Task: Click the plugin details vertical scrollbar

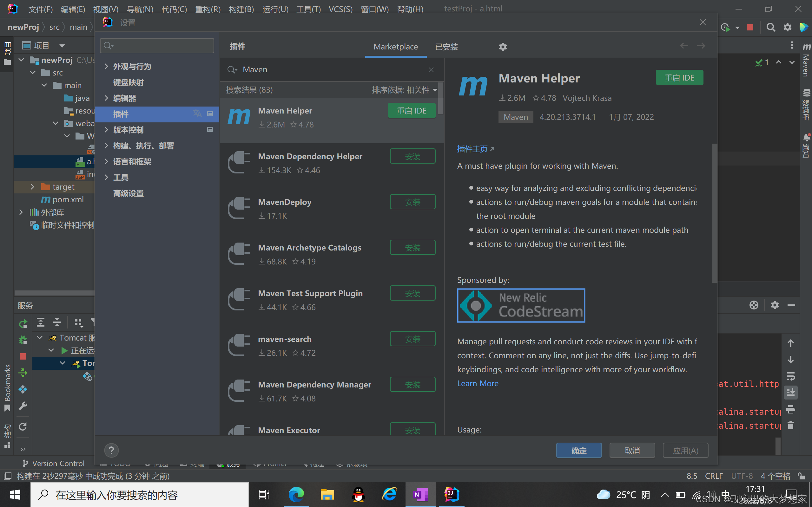Action: 715,213
